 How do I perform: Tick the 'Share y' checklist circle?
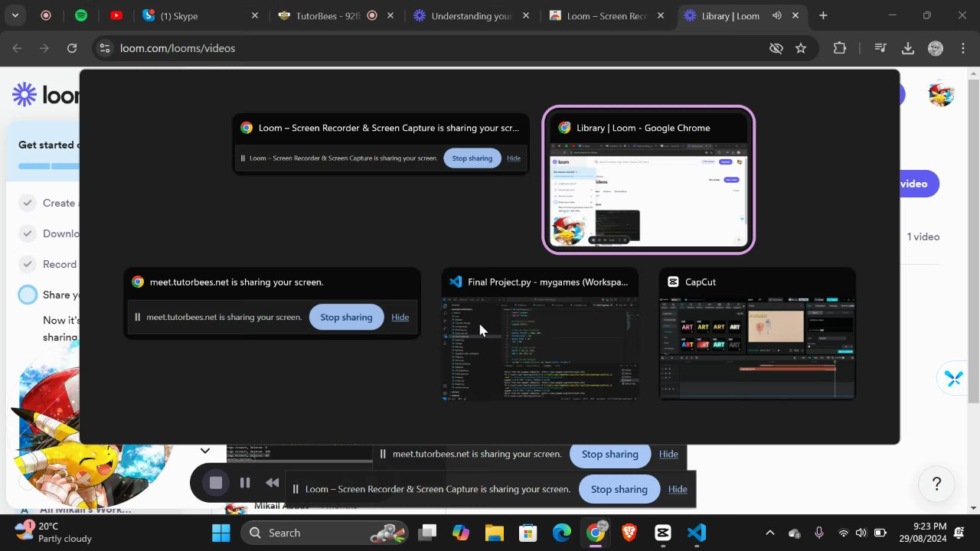[x=28, y=295]
